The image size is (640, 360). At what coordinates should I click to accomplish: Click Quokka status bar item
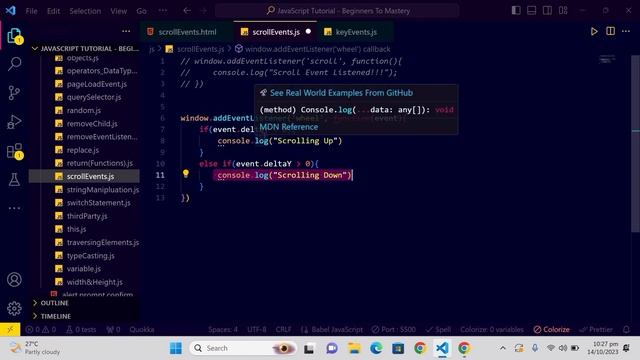coord(142,329)
